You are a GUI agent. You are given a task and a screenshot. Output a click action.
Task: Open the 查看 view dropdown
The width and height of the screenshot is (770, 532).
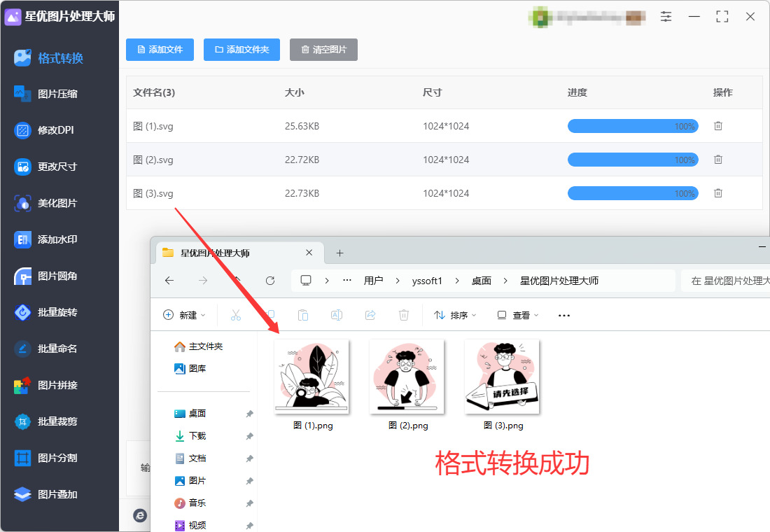(518, 315)
